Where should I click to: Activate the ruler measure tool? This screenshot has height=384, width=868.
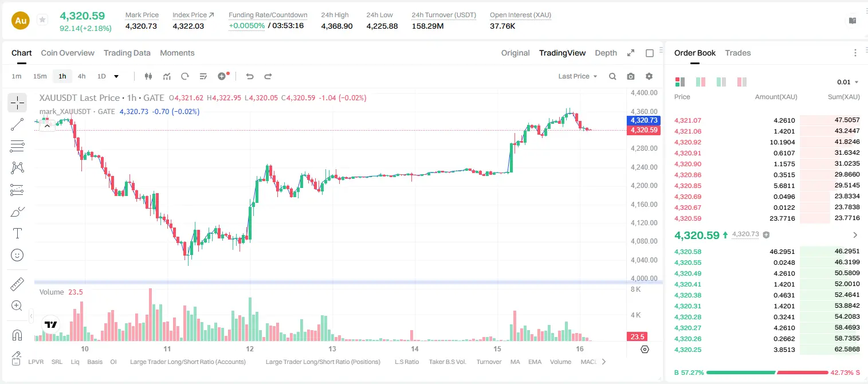(x=17, y=284)
